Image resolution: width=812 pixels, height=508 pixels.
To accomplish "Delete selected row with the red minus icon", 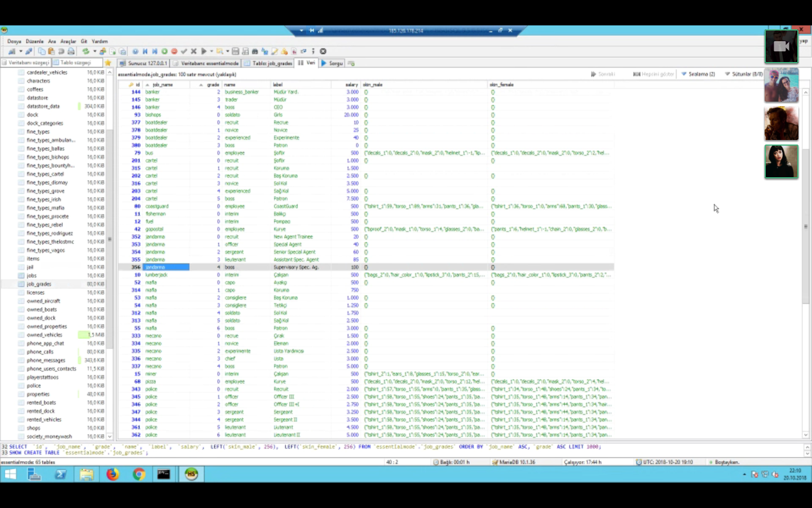I will [x=174, y=51].
